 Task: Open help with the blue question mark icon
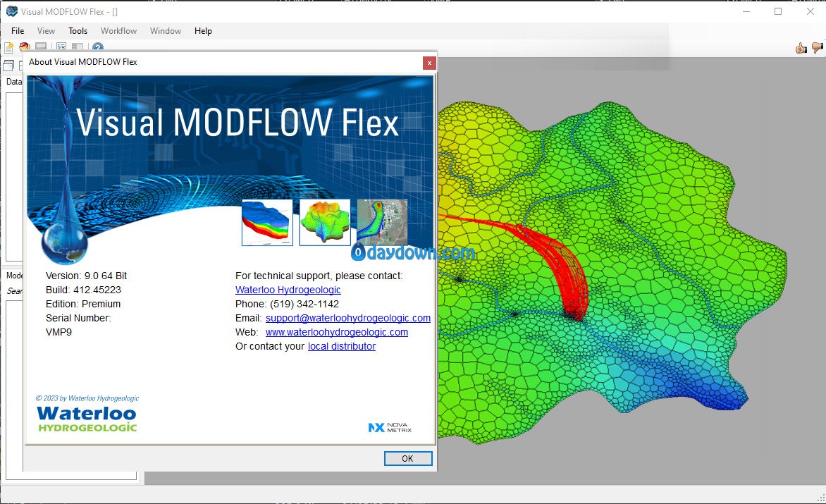(x=98, y=47)
